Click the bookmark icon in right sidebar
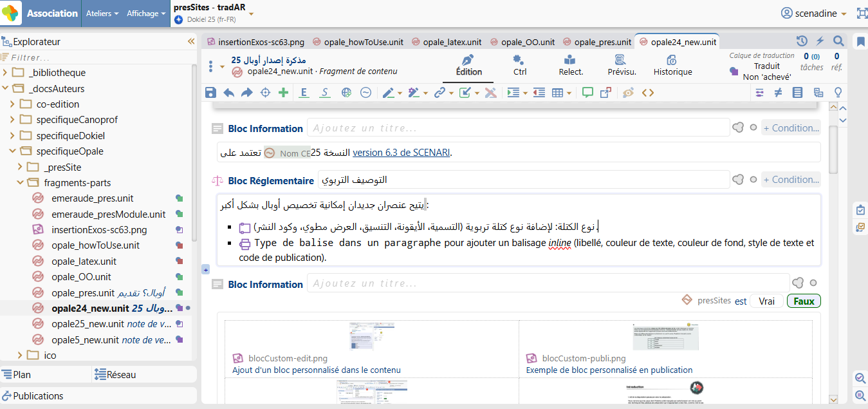This screenshot has width=868, height=409. [x=860, y=42]
